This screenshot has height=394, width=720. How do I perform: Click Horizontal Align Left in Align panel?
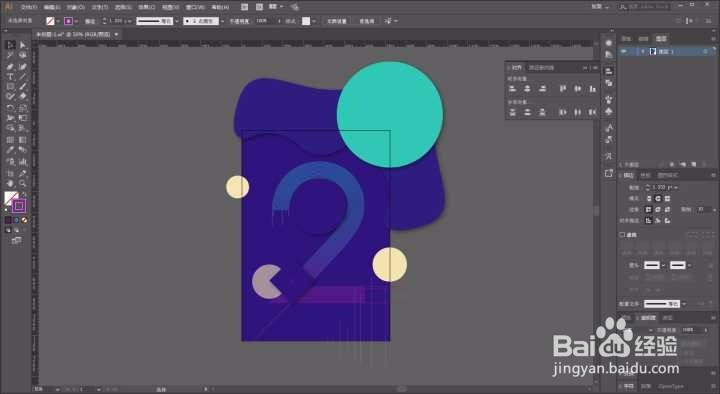click(513, 89)
